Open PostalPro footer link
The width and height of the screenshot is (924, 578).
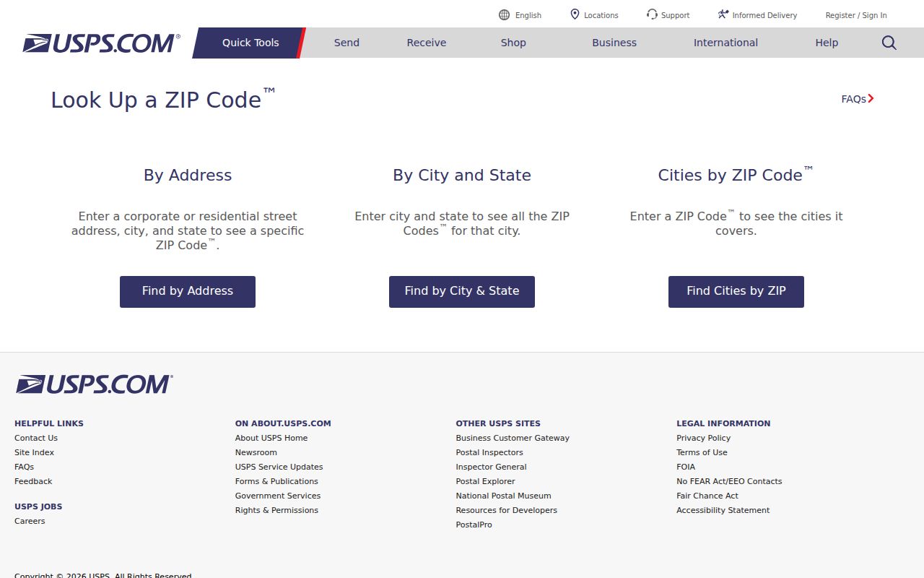474,525
